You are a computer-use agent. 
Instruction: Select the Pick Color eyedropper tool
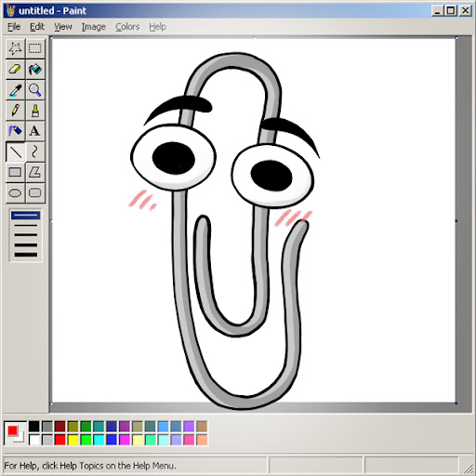[x=15, y=90]
